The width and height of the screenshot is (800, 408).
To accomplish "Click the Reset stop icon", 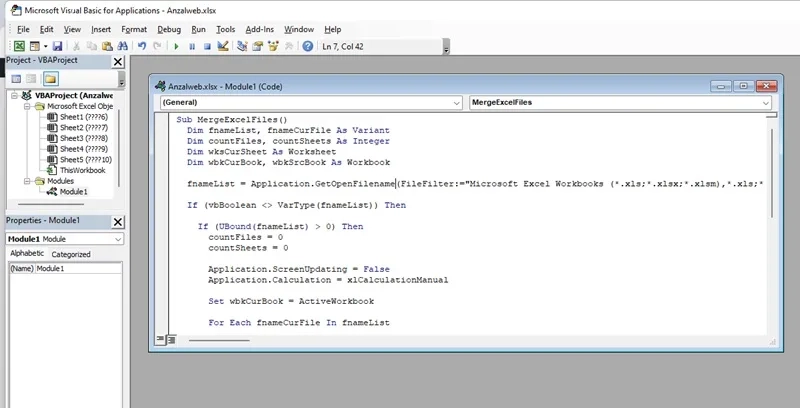I will pos(207,46).
